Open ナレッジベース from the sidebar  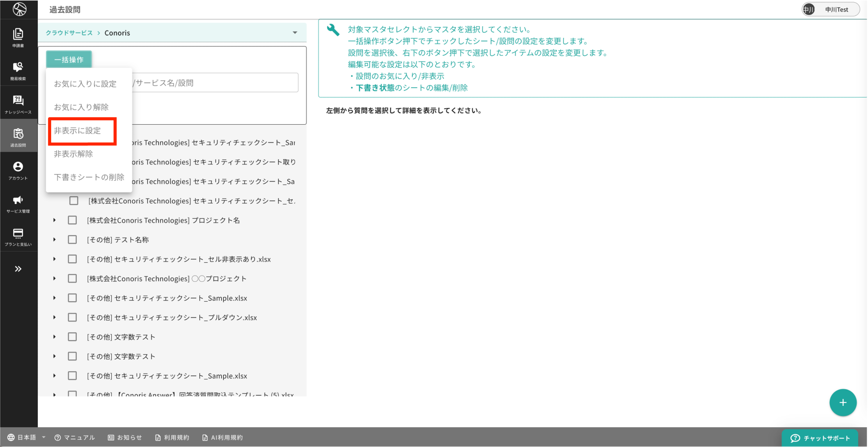(x=19, y=103)
